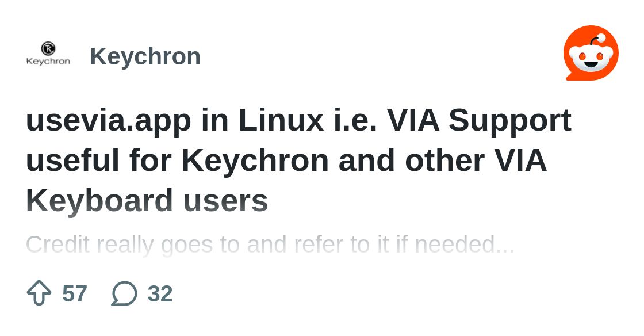
Task: Click the 32 comments count
Action: (x=159, y=294)
